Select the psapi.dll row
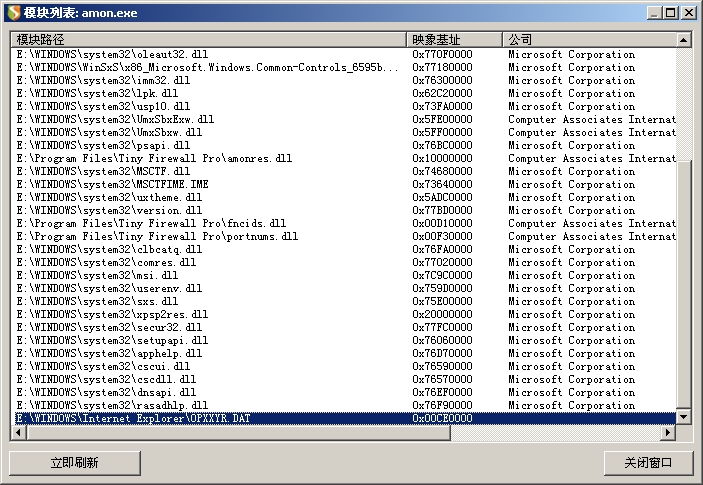This screenshot has height=485, width=703. coord(344,145)
